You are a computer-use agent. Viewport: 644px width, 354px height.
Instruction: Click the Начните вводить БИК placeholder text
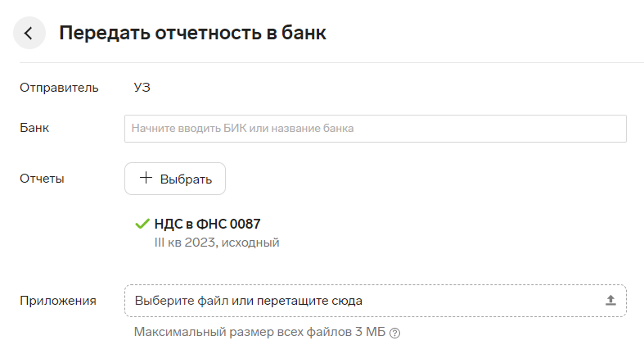pos(242,129)
